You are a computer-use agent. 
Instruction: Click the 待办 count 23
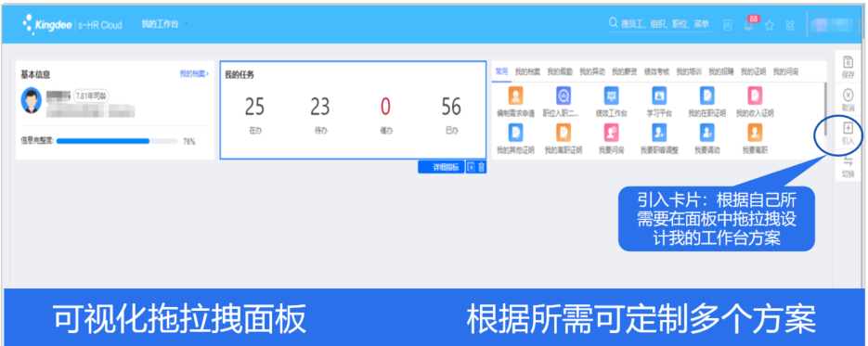click(x=319, y=107)
